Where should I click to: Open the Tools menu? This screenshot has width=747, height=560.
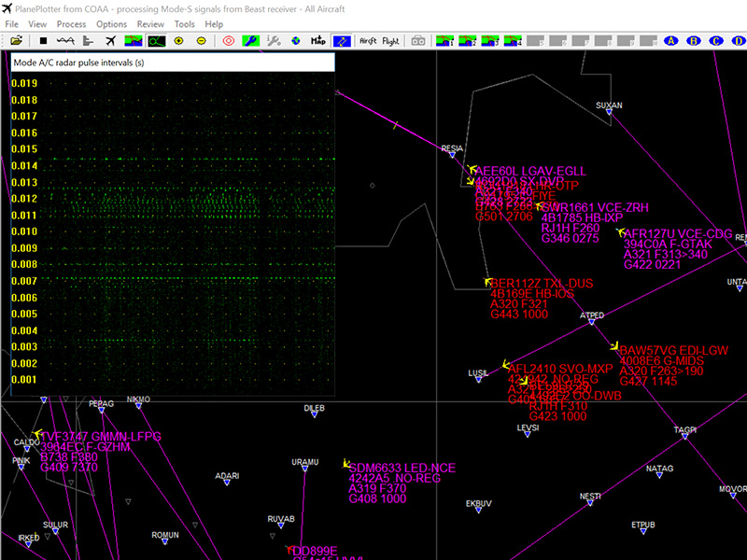[184, 24]
